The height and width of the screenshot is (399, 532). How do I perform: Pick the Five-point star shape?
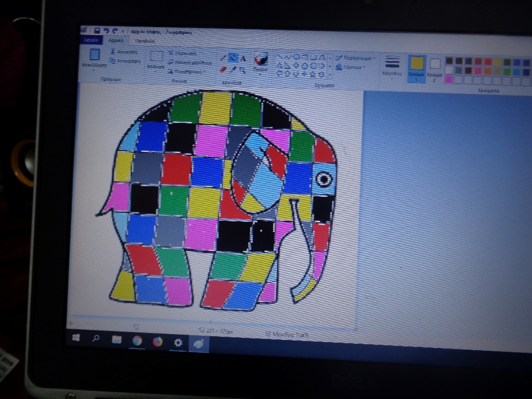312,74
